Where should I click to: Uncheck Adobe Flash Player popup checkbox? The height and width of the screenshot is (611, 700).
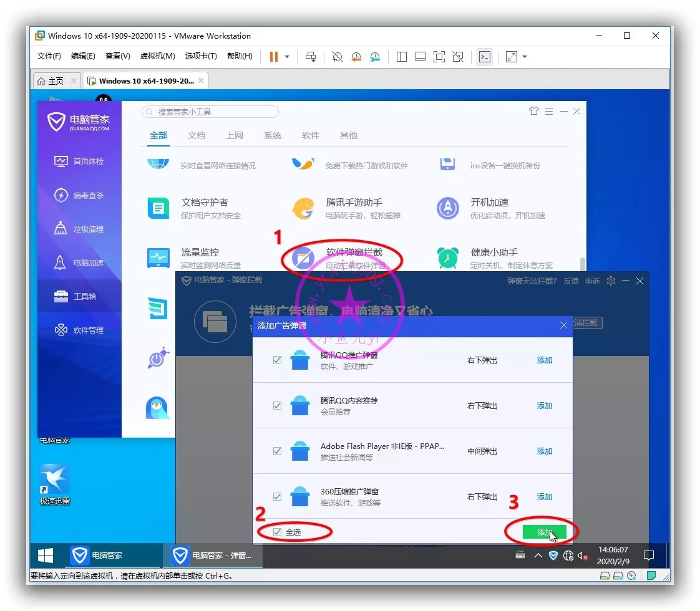[278, 451]
